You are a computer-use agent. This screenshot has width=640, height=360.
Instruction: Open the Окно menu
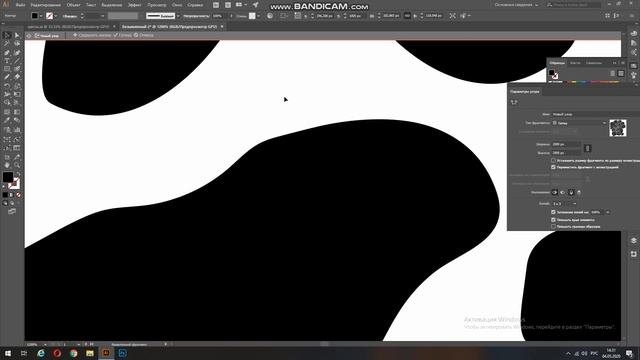[x=177, y=5]
